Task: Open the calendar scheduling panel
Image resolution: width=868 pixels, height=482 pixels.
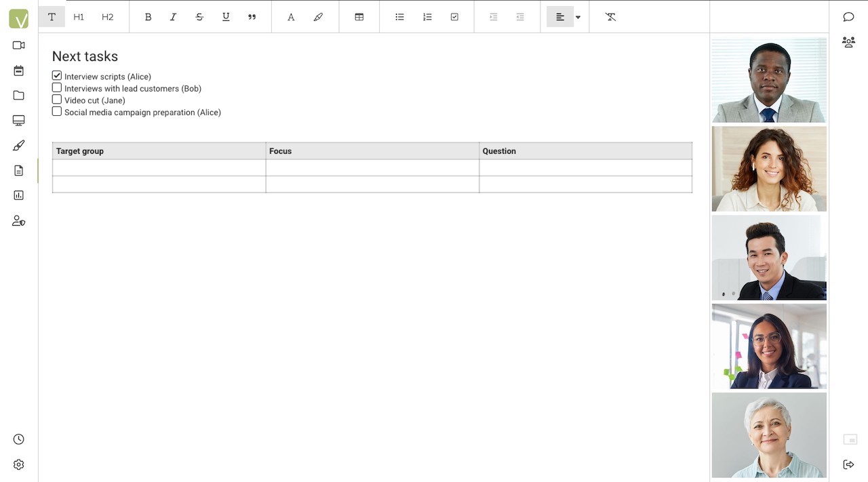Action: coord(18,70)
